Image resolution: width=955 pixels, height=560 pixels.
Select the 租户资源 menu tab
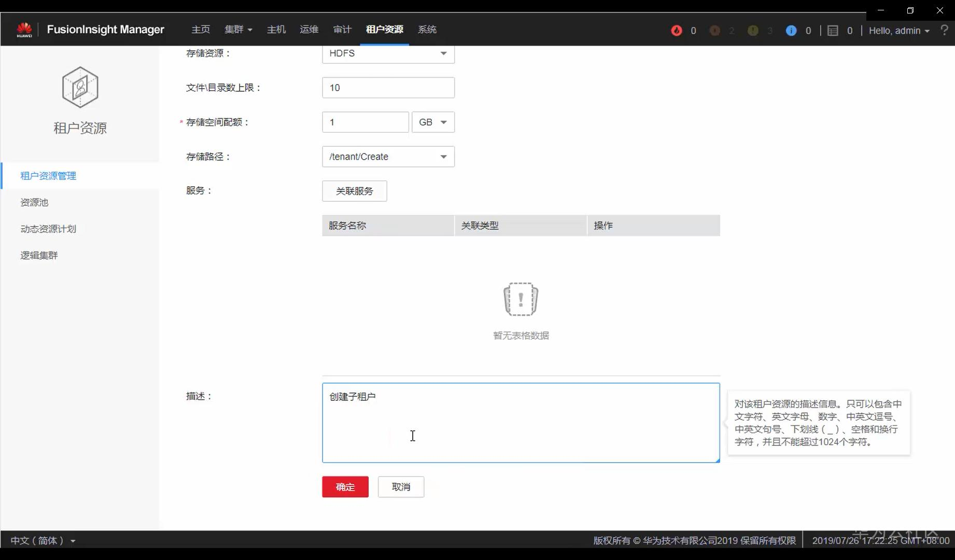pos(384,30)
